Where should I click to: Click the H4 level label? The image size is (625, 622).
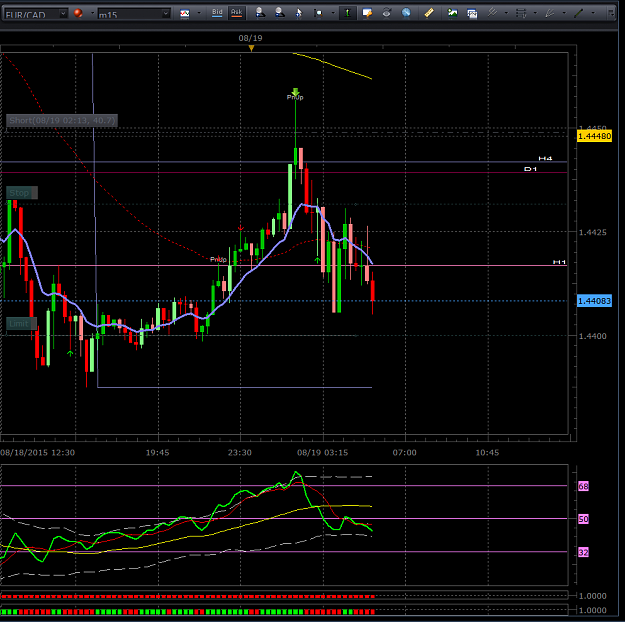[x=545, y=158]
